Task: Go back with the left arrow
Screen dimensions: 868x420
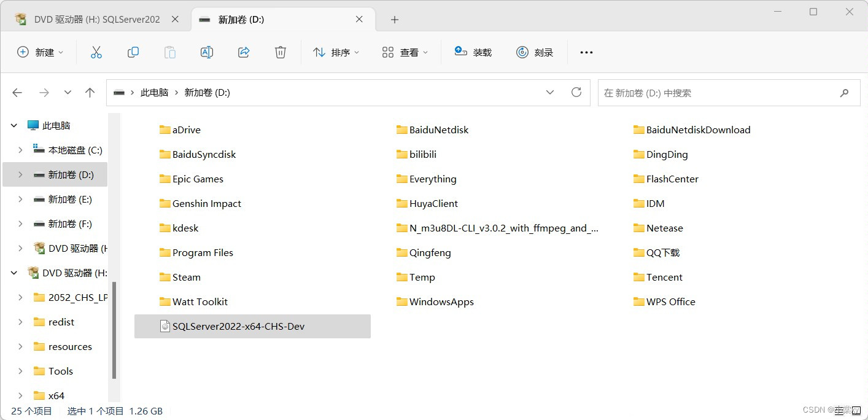Action: pos(17,93)
